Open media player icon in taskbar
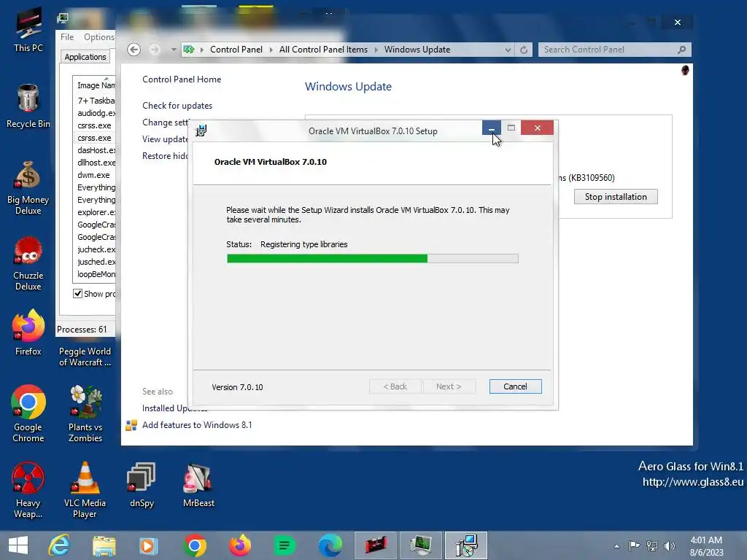 point(148,545)
